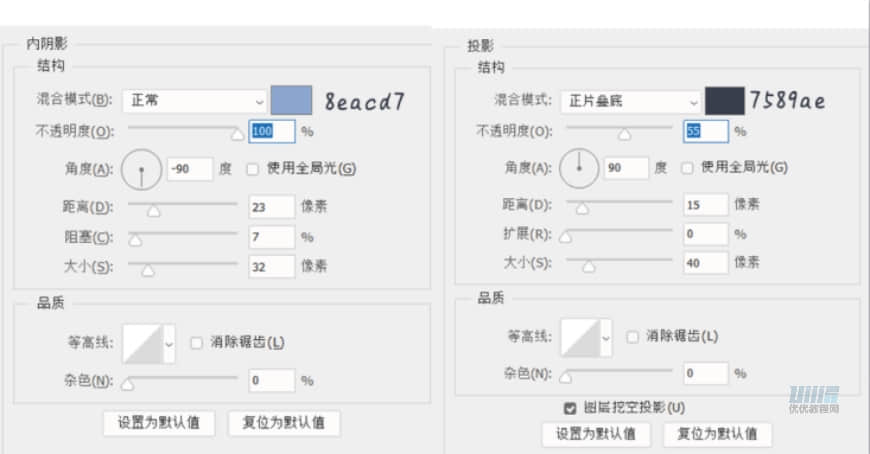The image size is (870, 454).
Task: Expand the Inner Shadow contour picker arrow
Action: 169,343
